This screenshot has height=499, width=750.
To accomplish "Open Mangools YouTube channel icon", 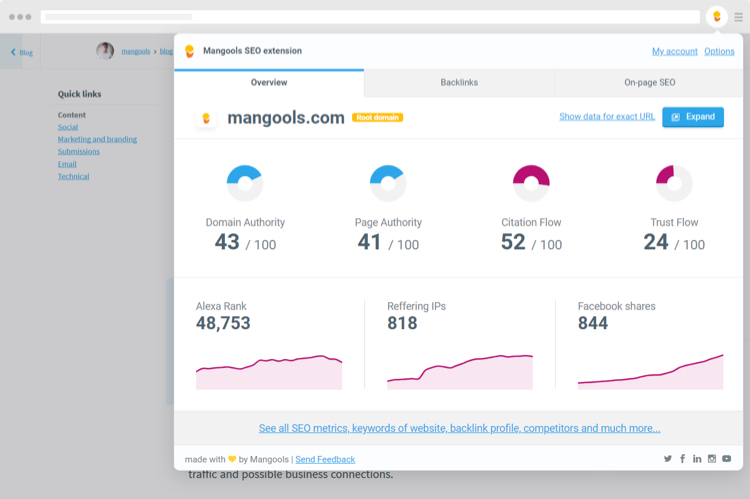I will click(727, 459).
